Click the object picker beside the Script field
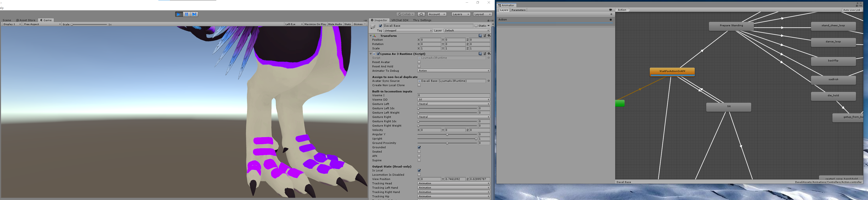 tap(489, 58)
